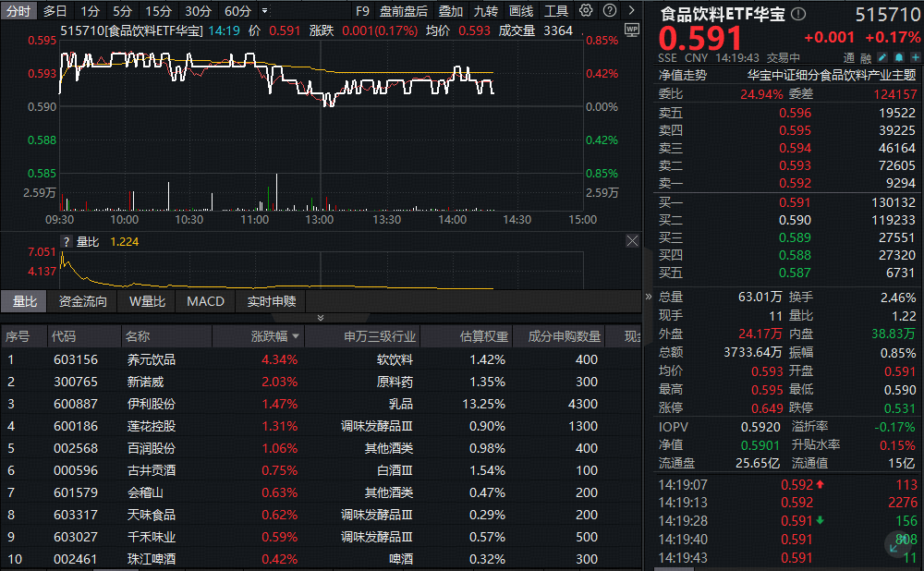Select the MACD indicator tab
Screen dimensions: 924x571
[205, 301]
